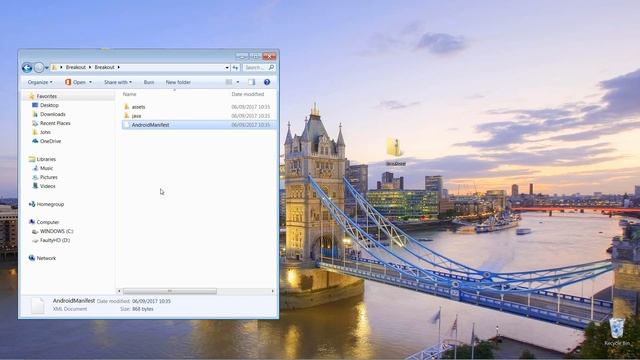Select the assets folder
The image size is (640, 360).
(x=138, y=107)
